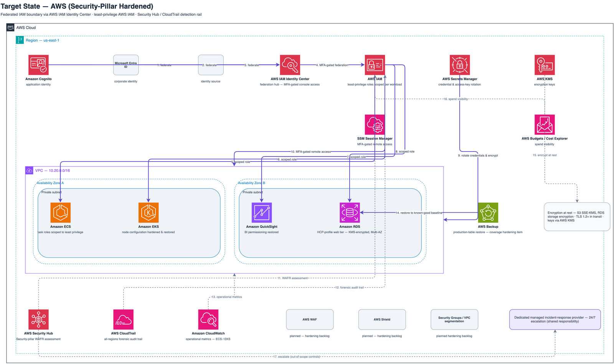This screenshot has height=364, width=614.
Task: Select the '3. federate' edge label
Action: click(252, 65)
